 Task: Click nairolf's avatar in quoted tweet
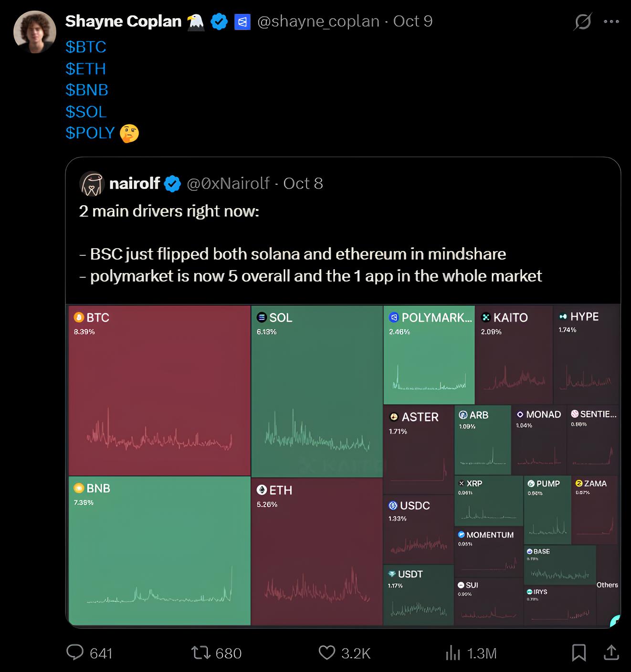point(92,184)
